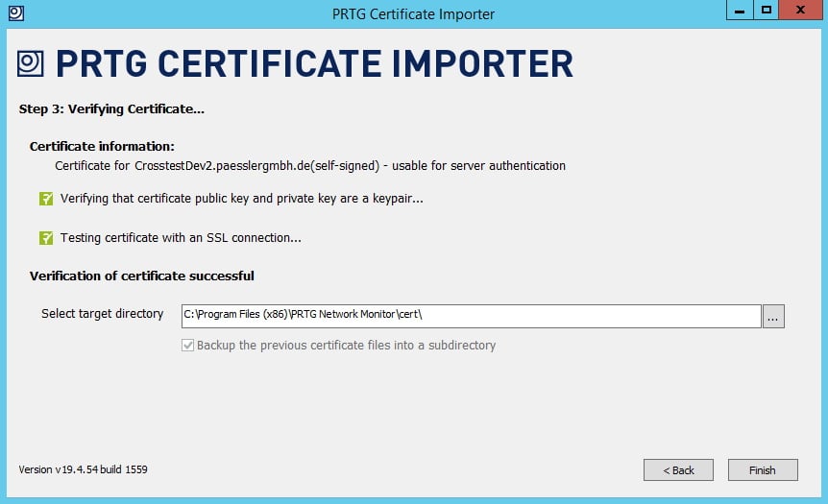Screen dimensions: 828x504
Task: Click the PRTG logo icon in header
Action: point(31,64)
